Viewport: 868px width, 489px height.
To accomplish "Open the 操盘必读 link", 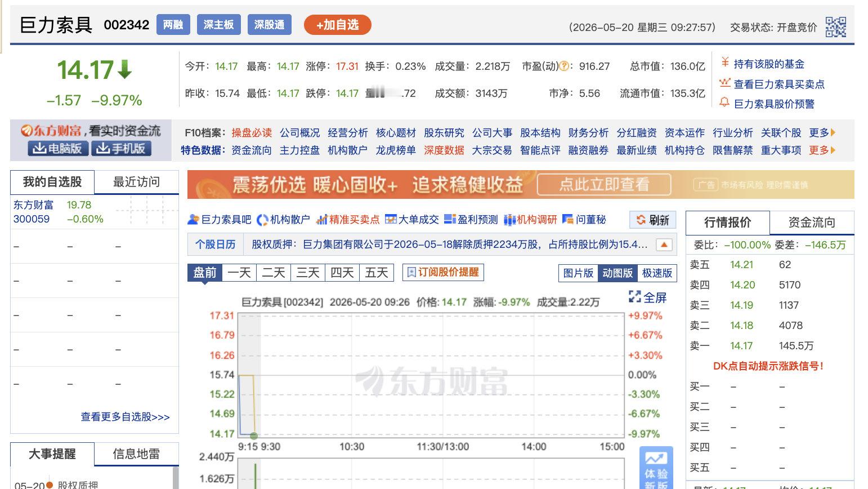I will click(x=252, y=133).
